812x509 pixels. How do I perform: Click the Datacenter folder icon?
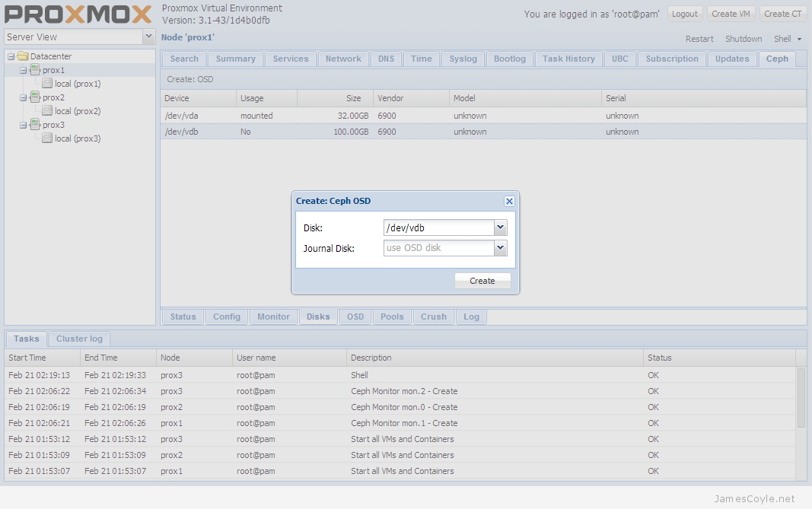22,56
